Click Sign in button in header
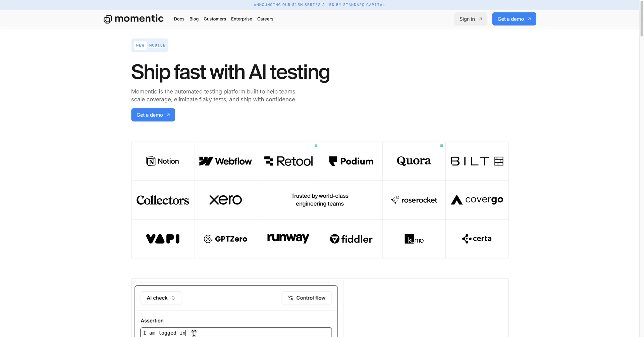 tap(470, 19)
